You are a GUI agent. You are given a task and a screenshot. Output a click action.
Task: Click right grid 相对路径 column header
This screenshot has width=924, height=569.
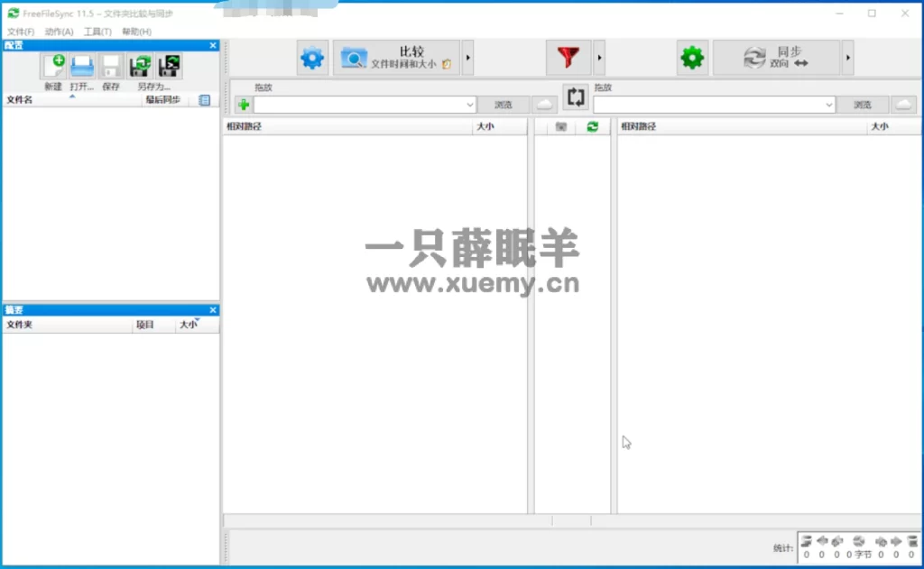pyautogui.click(x=742, y=126)
